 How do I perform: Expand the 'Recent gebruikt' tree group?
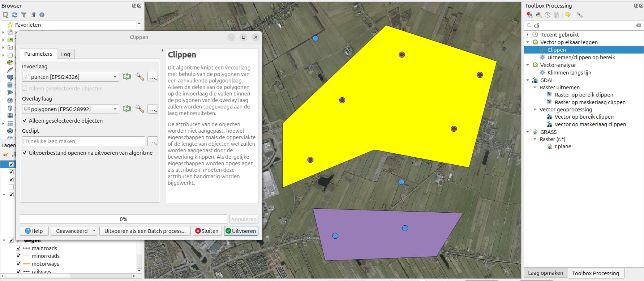[x=528, y=35]
